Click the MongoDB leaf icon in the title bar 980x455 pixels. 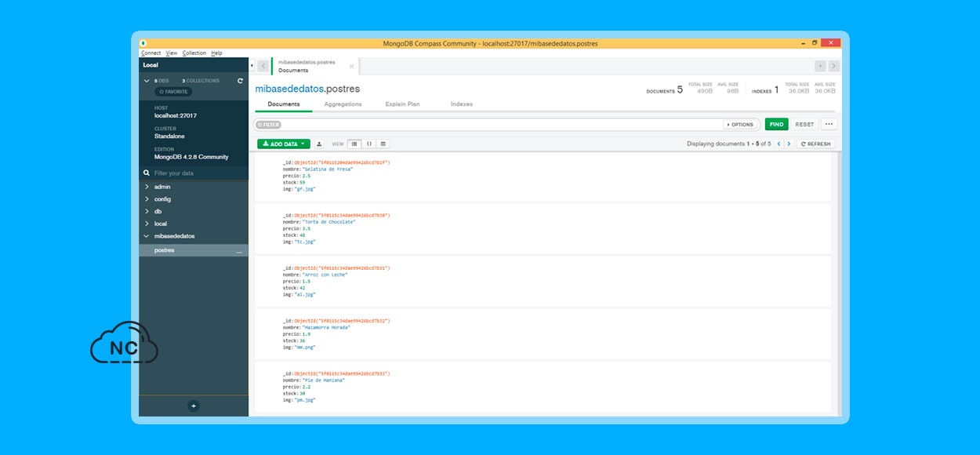pos(143,43)
